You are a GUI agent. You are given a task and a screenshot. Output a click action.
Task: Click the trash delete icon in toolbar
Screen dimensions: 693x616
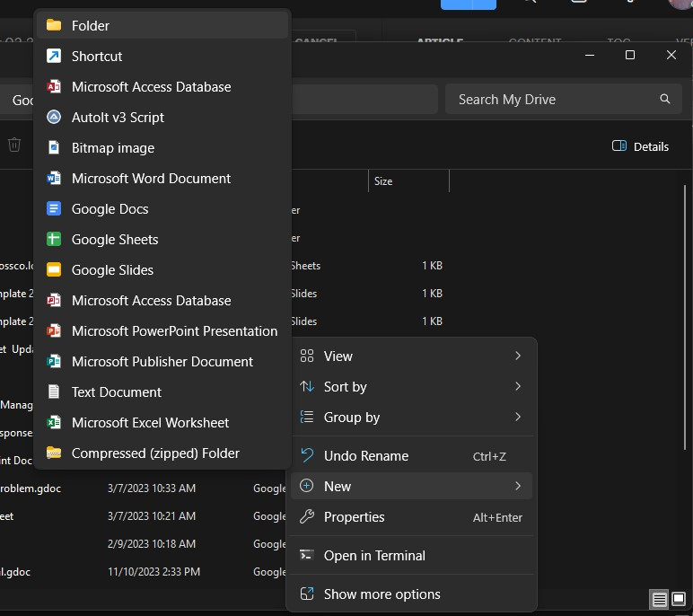14,145
